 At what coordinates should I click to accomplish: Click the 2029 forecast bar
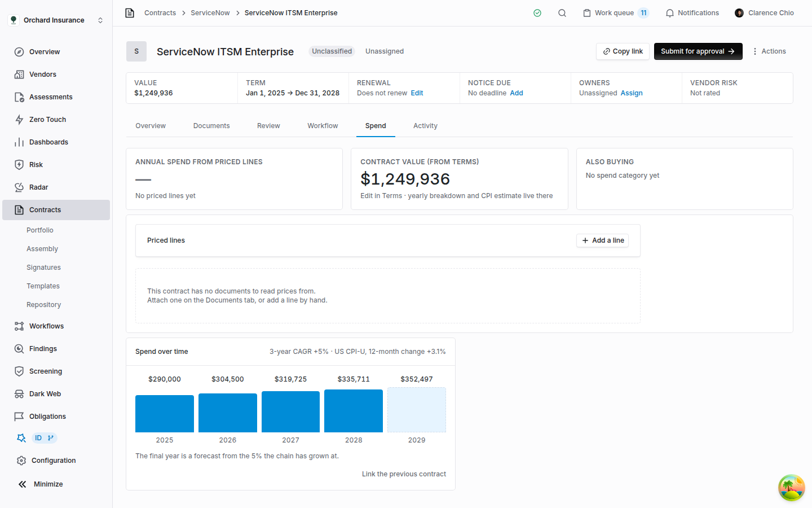coord(417,410)
